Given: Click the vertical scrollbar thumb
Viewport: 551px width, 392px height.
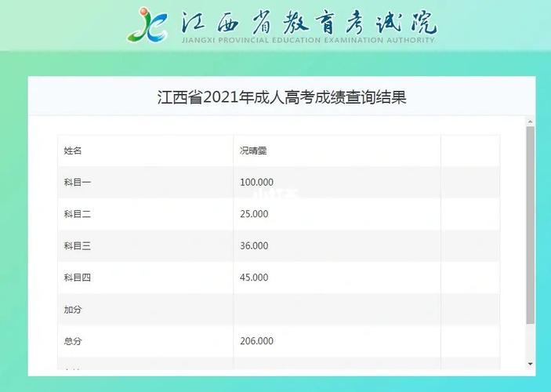Looking at the screenshot, I should click(x=531, y=225).
